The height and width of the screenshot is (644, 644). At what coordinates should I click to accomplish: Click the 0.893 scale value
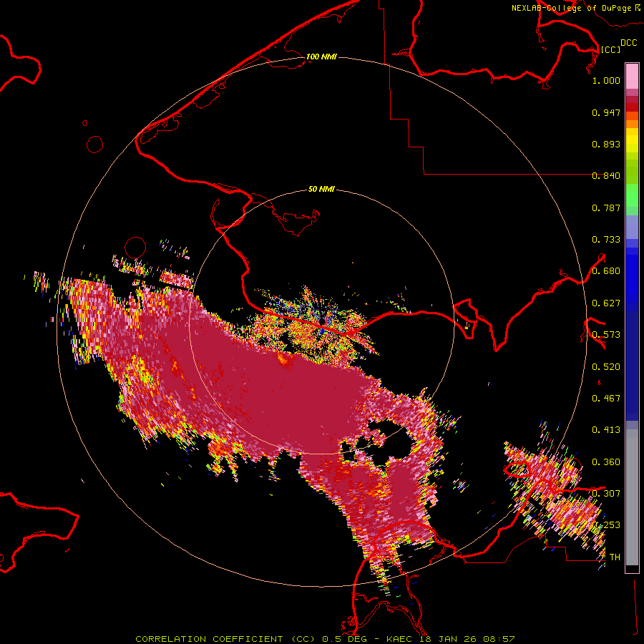tap(606, 144)
